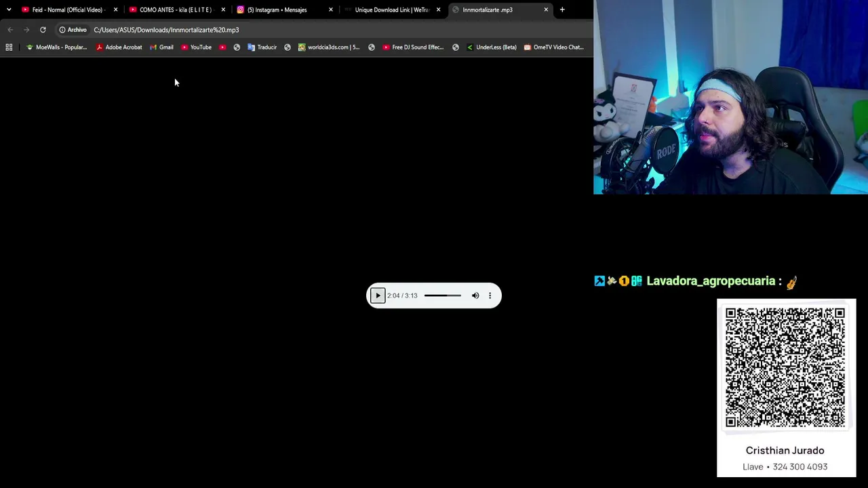Screen dimensions: 868x488
Task: Go forward to the next page
Action: (26, 30)
